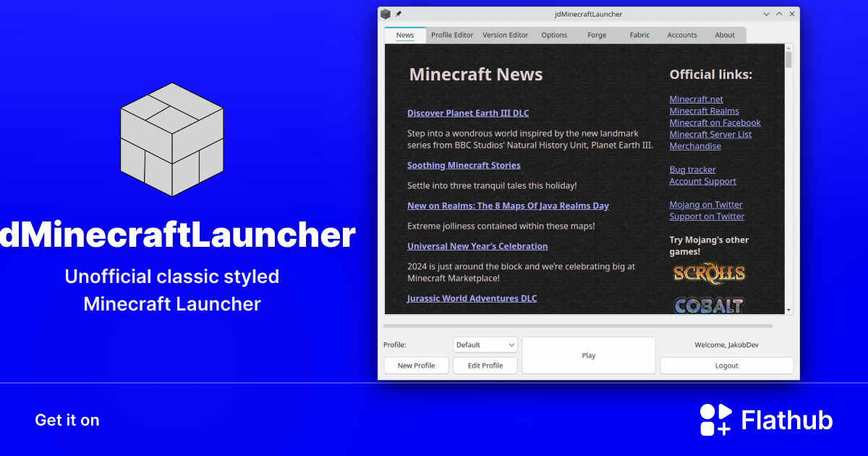Open the Profile dropdown showing Default

[x=485, y=345]
